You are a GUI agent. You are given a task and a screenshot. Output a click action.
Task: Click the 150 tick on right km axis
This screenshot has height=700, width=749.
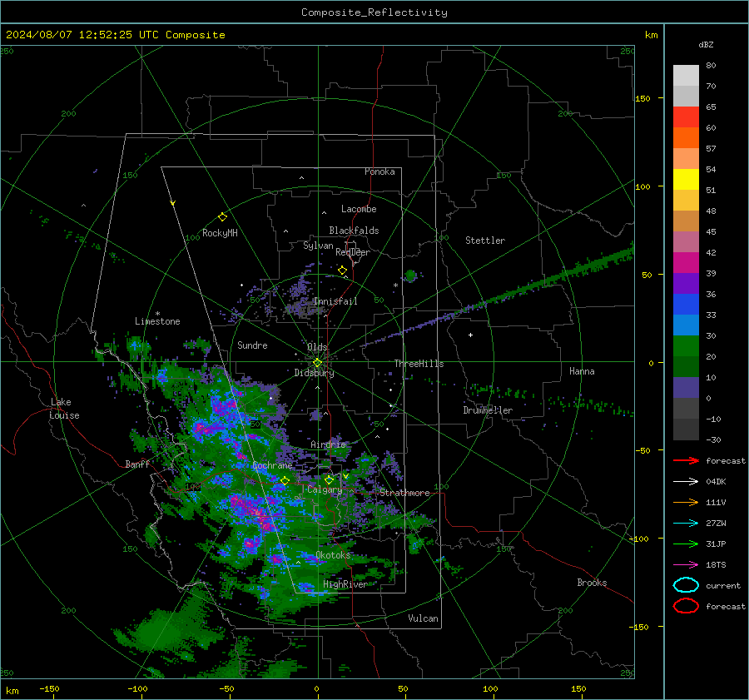(x=643, y=98)
